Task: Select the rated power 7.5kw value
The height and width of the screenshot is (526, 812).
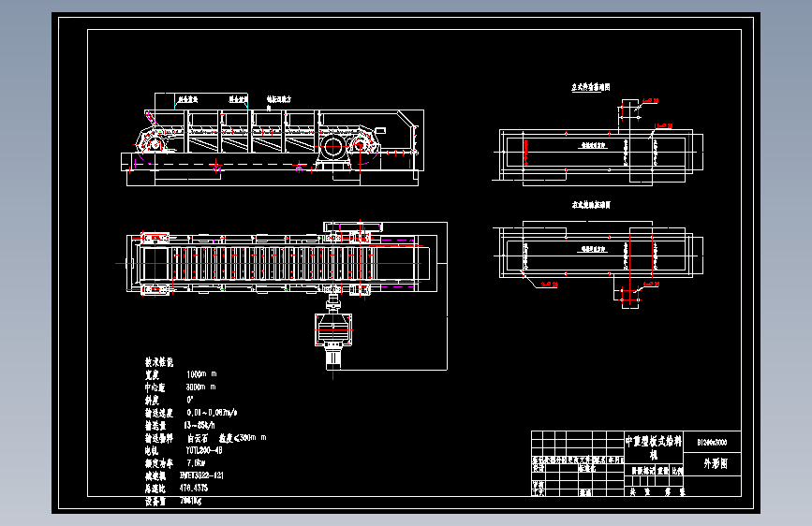Action: coord(196,463)
